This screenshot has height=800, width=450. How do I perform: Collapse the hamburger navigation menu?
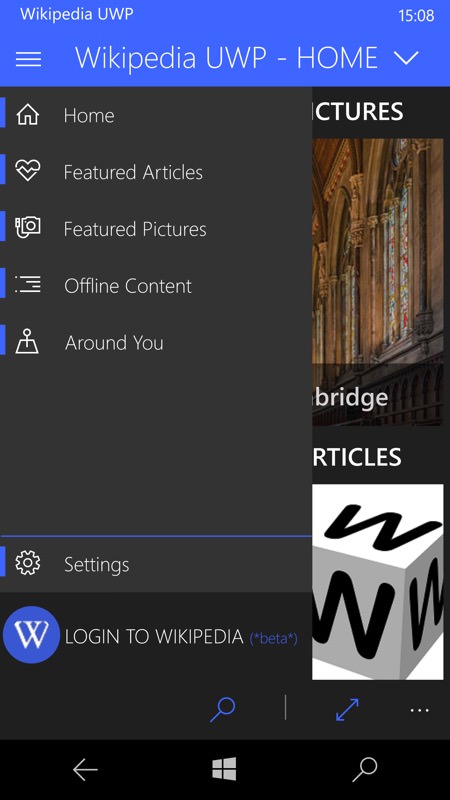[29, 59]
